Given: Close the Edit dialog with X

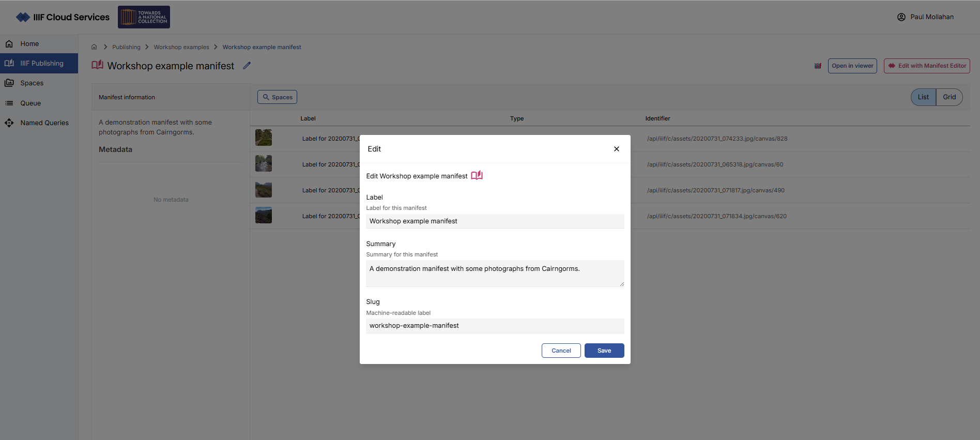Looking at the screenshot, I should click(616, 149).
